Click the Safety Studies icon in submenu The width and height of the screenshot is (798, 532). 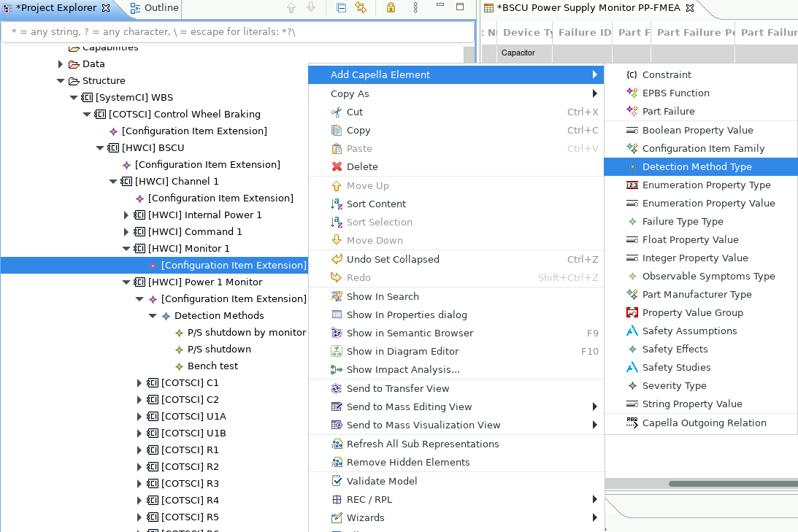(x=632, y=367)
